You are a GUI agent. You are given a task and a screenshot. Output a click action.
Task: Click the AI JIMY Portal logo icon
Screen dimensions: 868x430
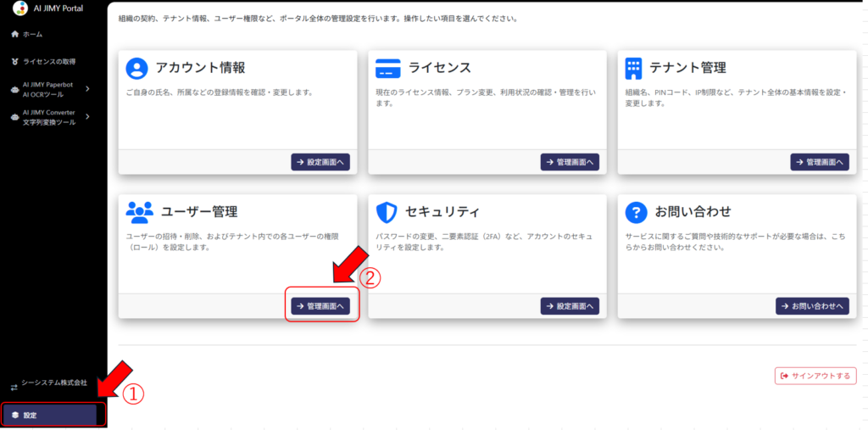19,8
